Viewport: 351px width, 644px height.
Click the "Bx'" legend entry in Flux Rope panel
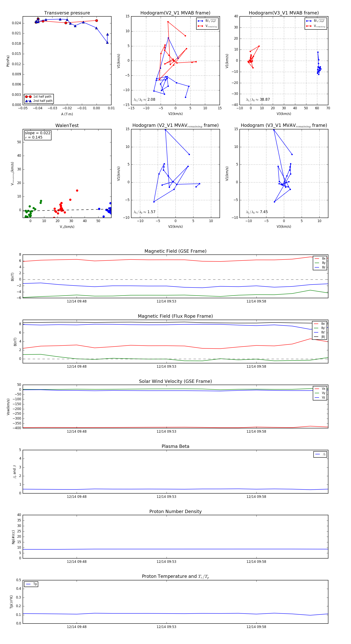(320, 324)
